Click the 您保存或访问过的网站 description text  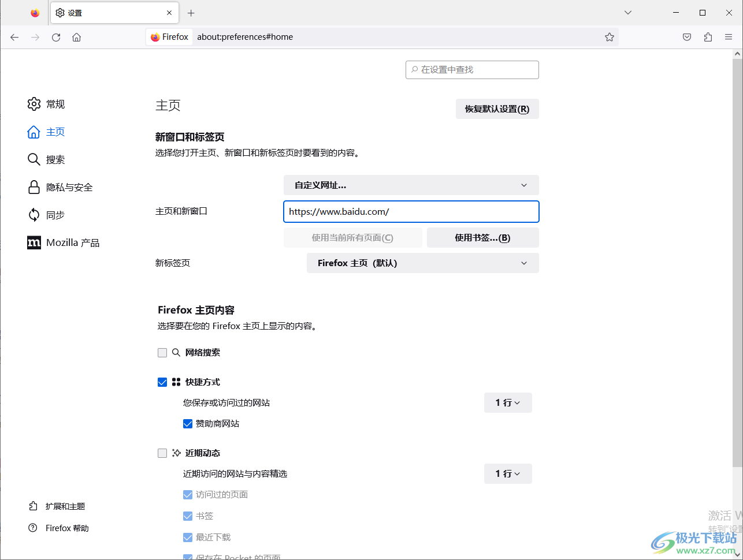tap(226, 403)
